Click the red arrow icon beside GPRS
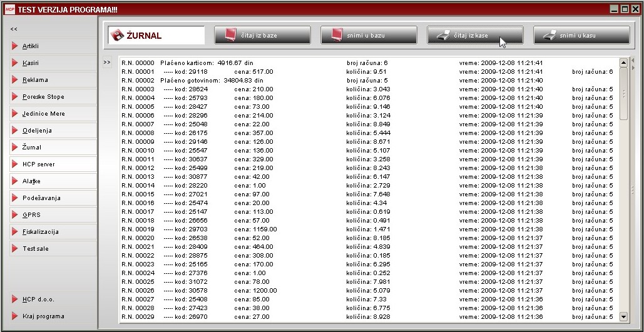The width and height of the screenshot is (644, 332). tap(14, 215)
